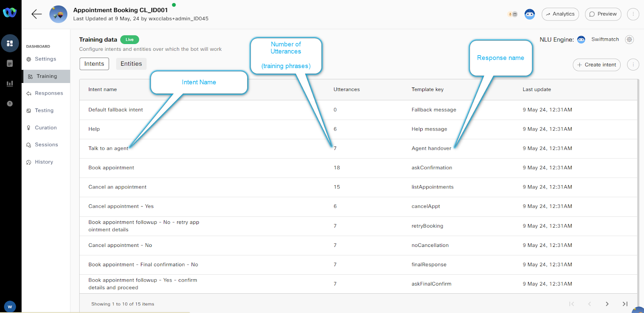Viewport: 644px width, 313px height.
Task: Open Responses in the dashboard sidebar
Action: [x=49, y=93]
